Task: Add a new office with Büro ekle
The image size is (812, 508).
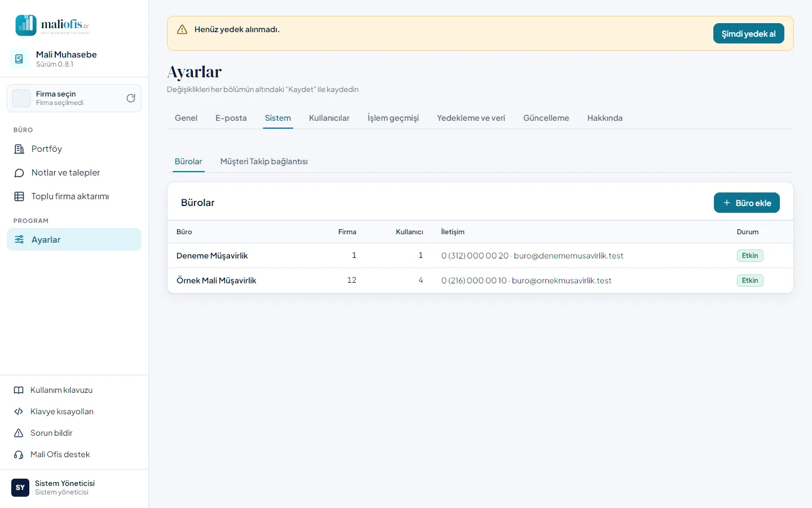Action: [x=747, y=203]
